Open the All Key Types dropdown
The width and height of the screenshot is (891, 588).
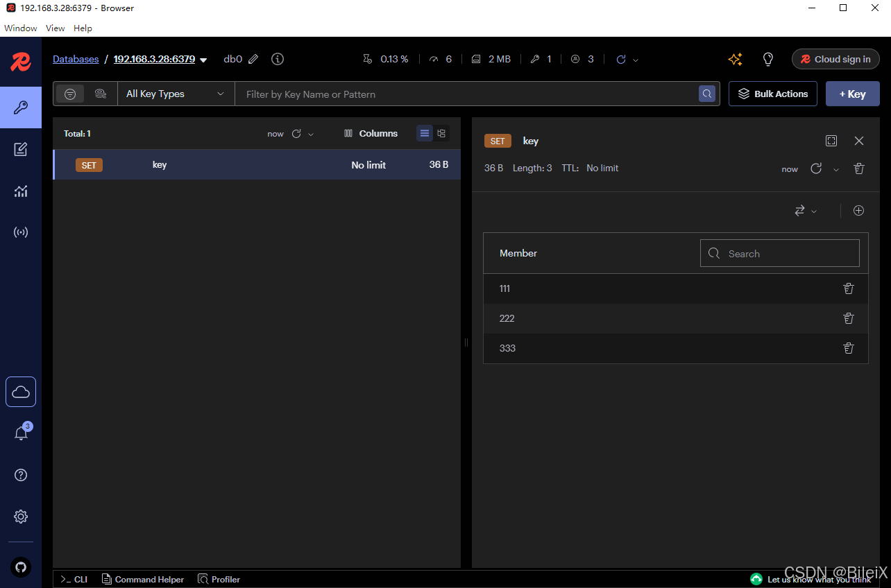click(175, 93)
